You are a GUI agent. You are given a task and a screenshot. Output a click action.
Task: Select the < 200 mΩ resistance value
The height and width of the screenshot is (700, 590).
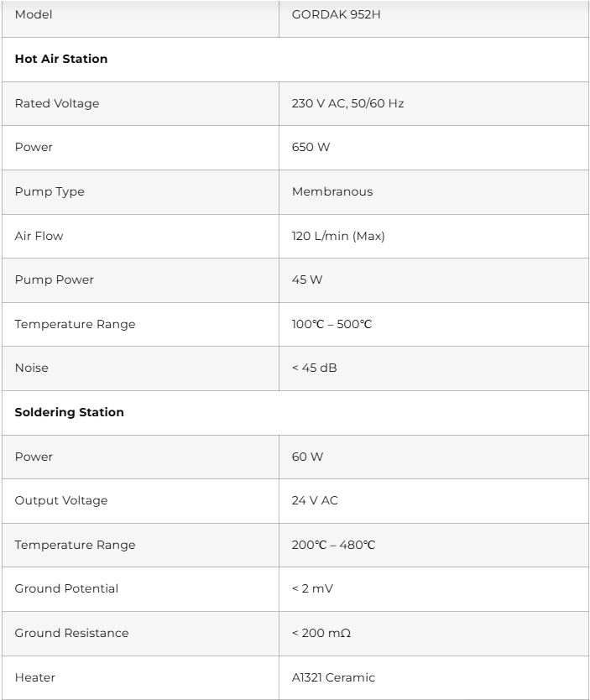(321, 634)
